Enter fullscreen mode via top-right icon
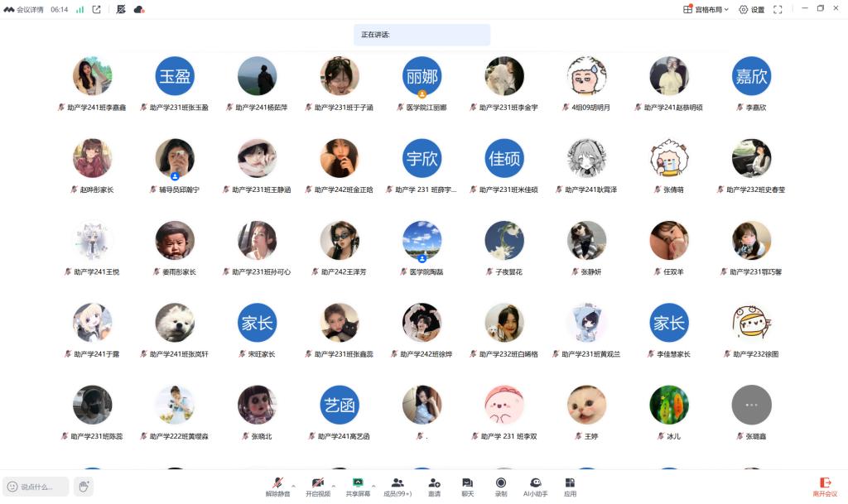 pos(778,10)
